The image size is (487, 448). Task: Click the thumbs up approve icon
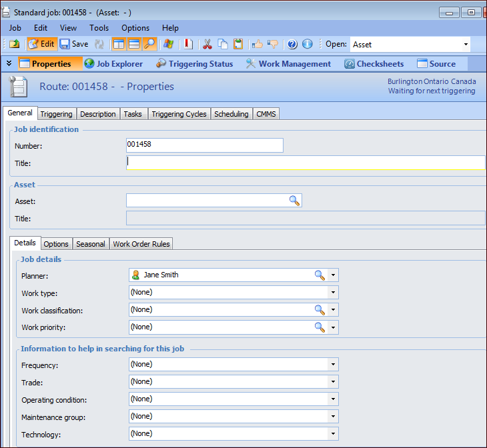[258, 44]
